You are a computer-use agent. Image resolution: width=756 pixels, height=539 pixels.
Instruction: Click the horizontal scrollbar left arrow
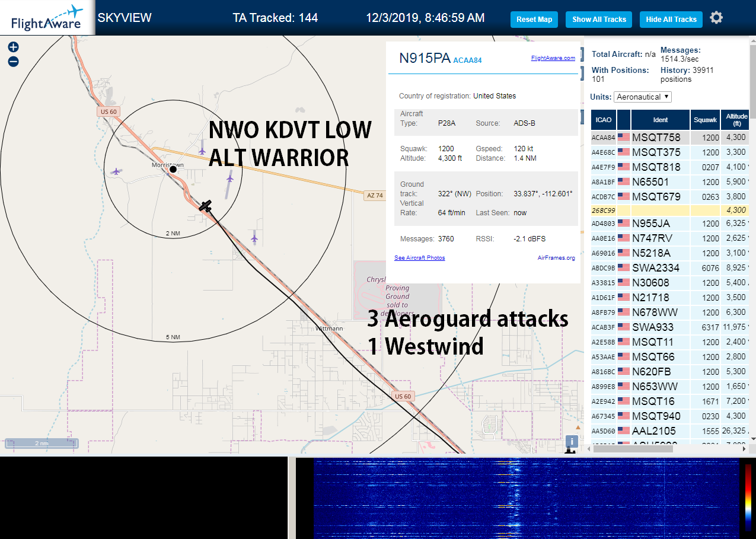click(x=588, y=449)
